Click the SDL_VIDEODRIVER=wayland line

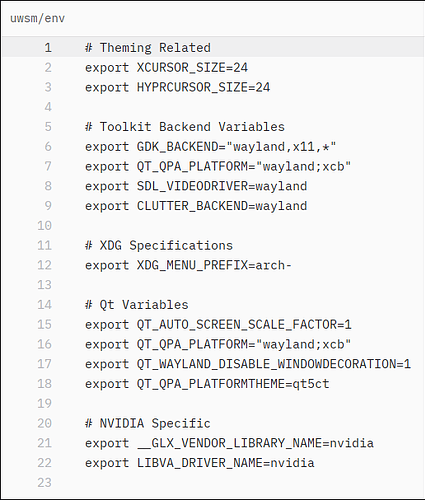(x=196, y=186)
